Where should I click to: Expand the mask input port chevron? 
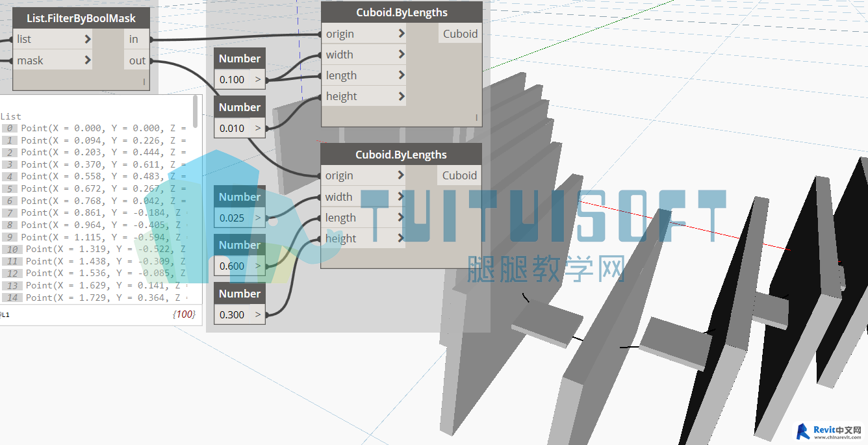tap(88, 61)
